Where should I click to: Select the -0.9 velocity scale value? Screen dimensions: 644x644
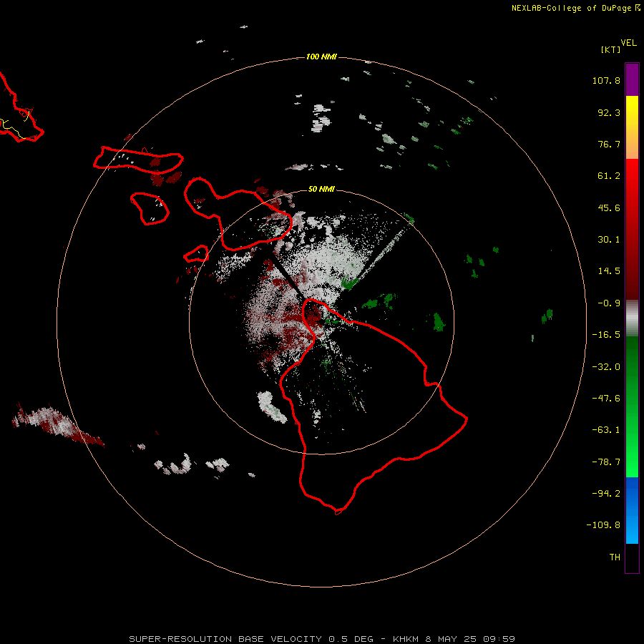click(609, 303)
